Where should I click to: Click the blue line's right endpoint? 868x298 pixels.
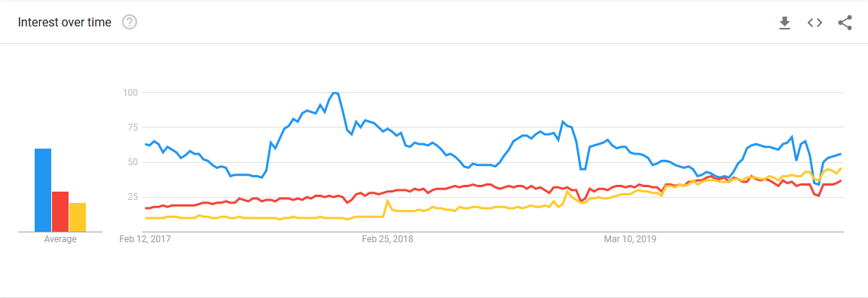(x=841, y=154)
